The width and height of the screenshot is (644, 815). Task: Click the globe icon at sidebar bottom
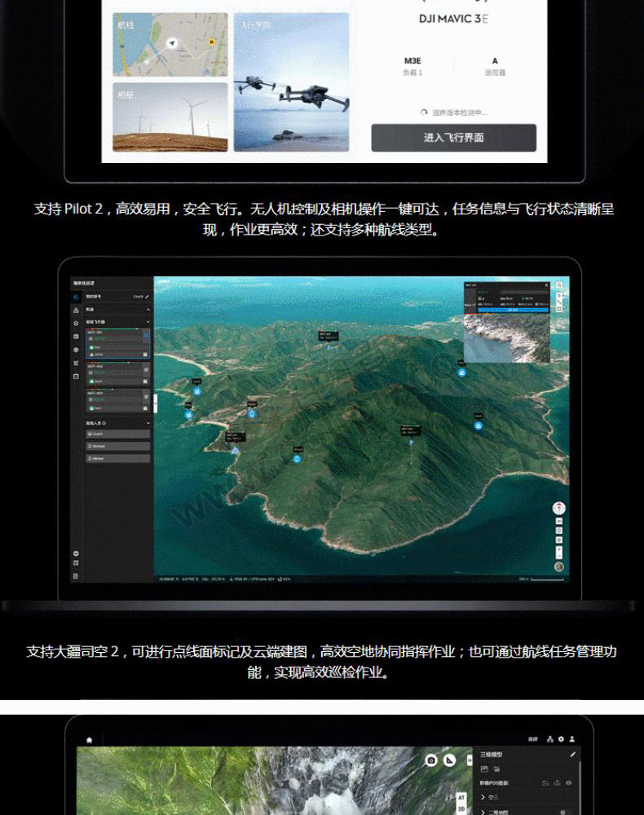(76, 553)
